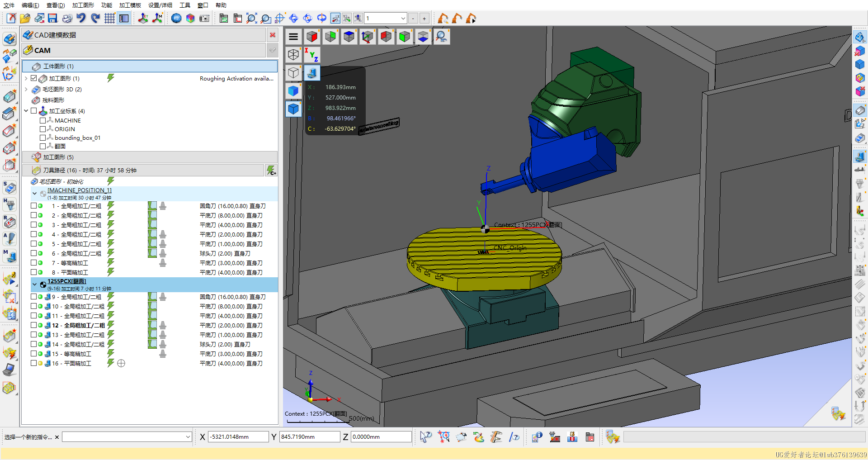868x460 pixels.
Task: Select the red-face cube view icon
Action: (x=312, y=37)
